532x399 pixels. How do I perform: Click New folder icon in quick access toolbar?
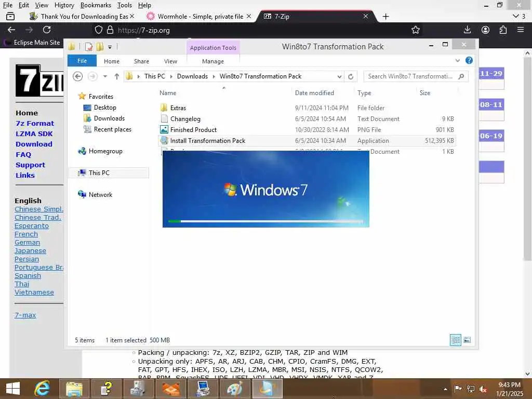[100, 47]
